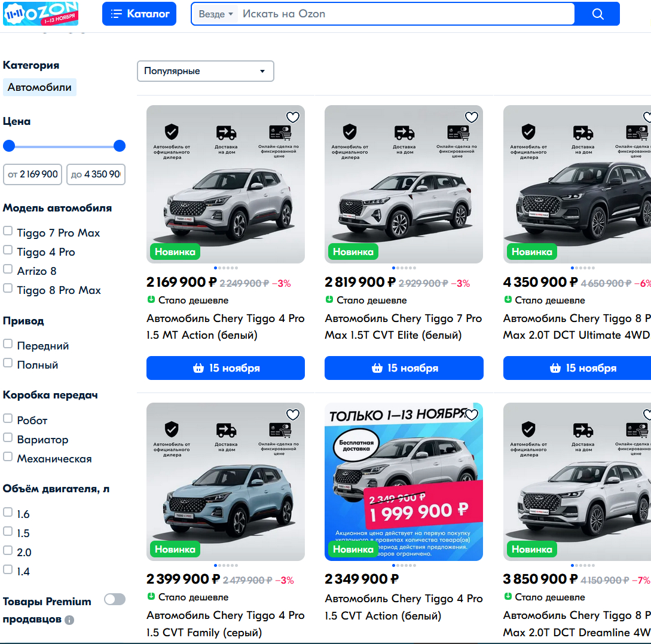Open blue Tiggo 4 Pro CVT Family photo

pos(225,482)
